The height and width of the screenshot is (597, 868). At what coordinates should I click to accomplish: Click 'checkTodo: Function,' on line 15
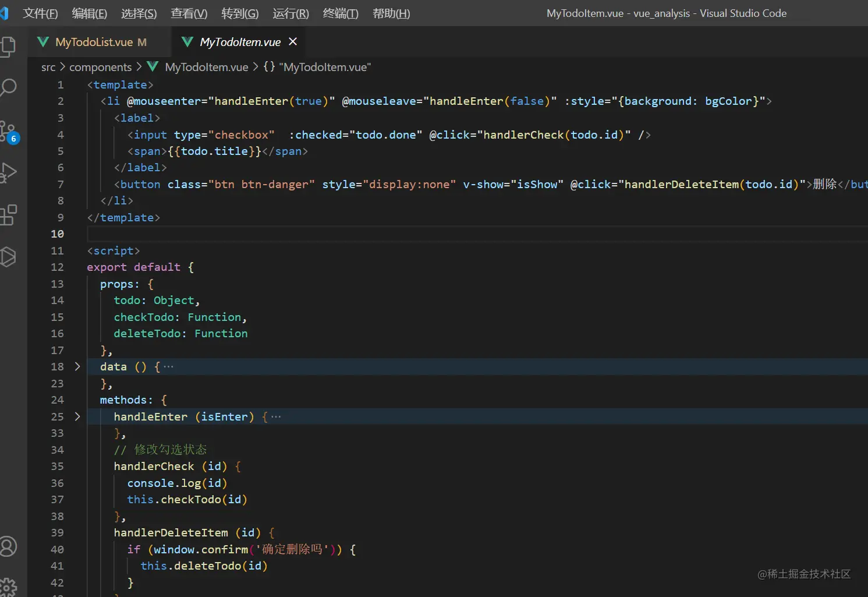pyautogui.click(x=180, y=317)
